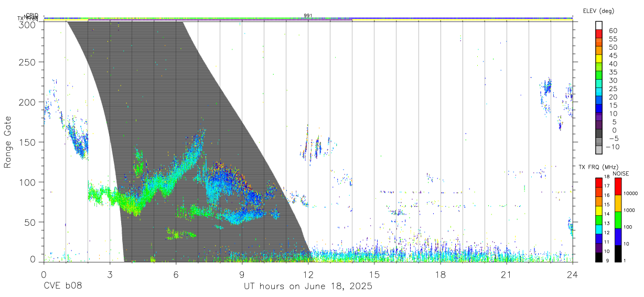Click the x-axis hour label '24'
The height and width of the screenshot is (297, 644).
pos(573,274)
